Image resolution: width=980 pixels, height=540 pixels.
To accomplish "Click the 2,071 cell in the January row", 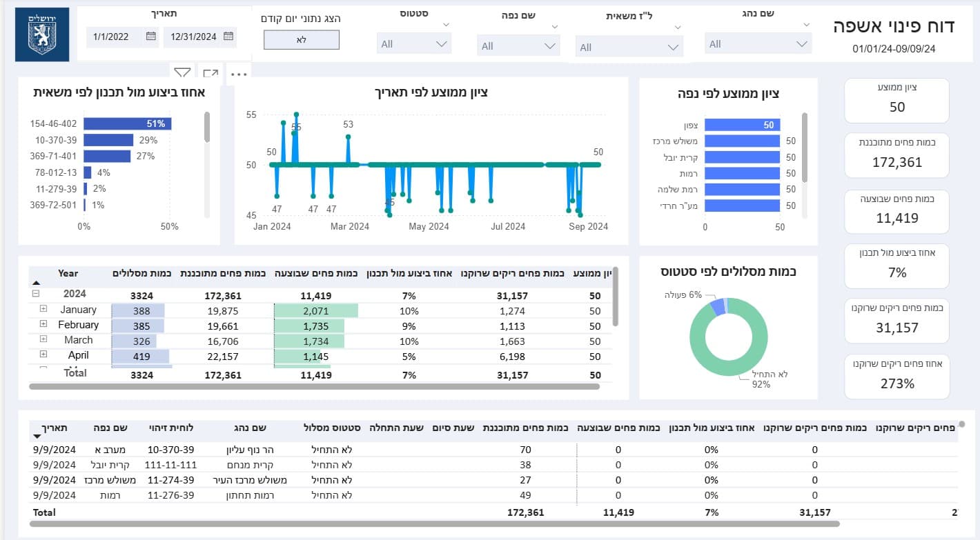I will 316,311.
